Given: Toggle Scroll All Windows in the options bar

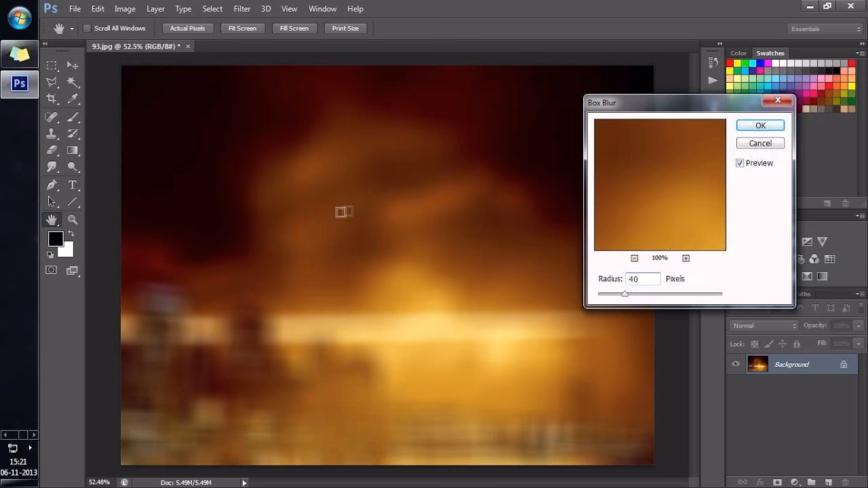Looking at the screenshot, I should [87, 28].
